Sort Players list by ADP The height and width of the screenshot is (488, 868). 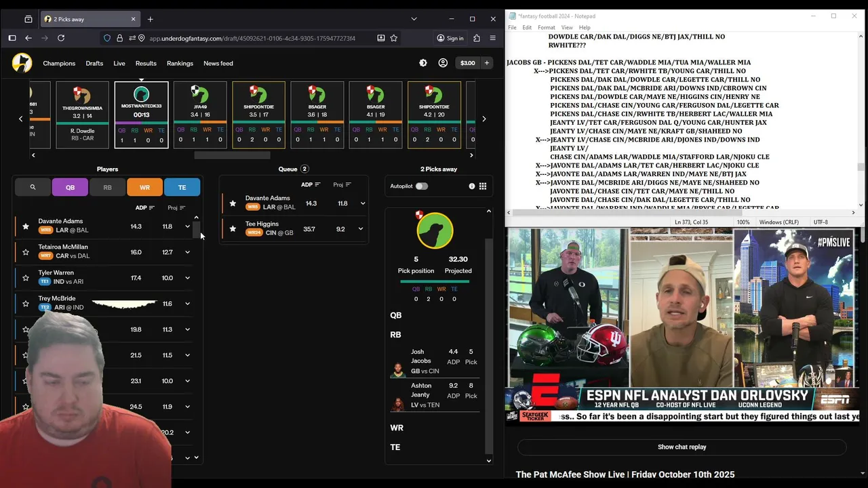click(x=145, y=208)
